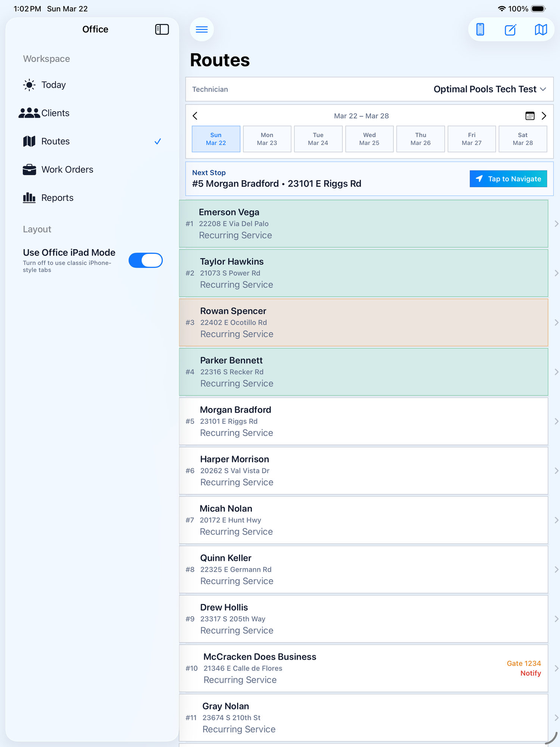Tap to Navigate to next stop

tap(508, 179)
